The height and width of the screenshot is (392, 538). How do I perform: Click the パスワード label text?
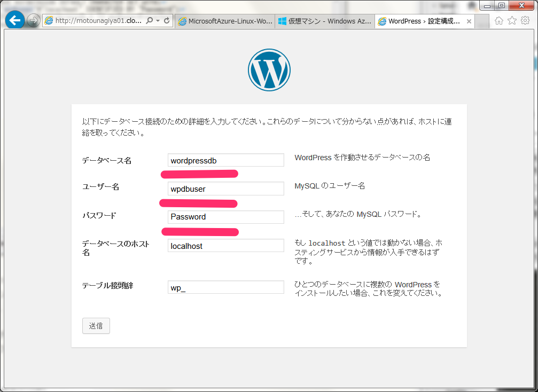pyautogui.click(x=99, y=216)
